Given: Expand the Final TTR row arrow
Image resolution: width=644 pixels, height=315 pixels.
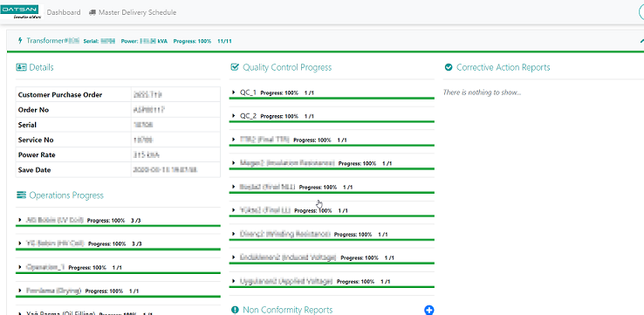Looking at the screenshot, I should click(x=233, y=140).
